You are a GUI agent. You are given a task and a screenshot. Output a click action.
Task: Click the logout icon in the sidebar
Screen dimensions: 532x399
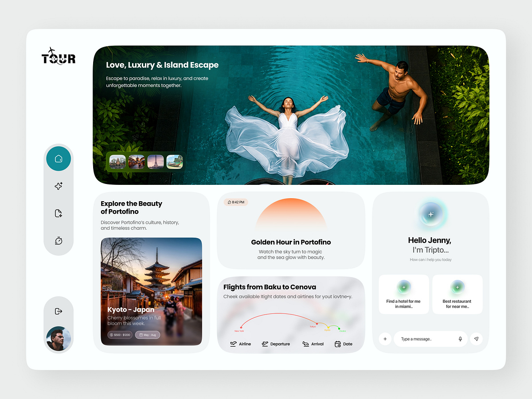click(x=59, y=311)
